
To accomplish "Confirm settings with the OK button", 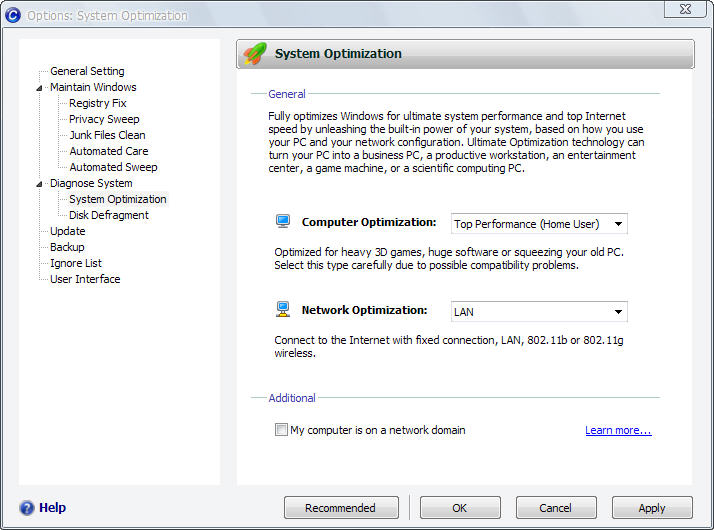I will [459, 508].
